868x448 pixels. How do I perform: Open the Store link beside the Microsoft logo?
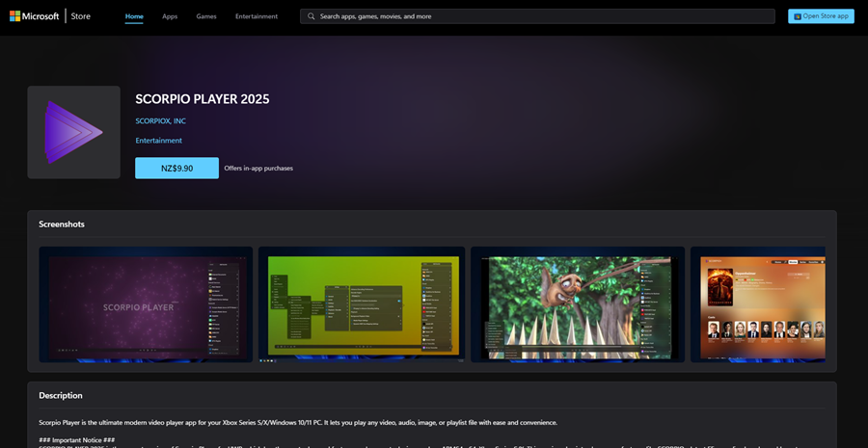[80, 16]
